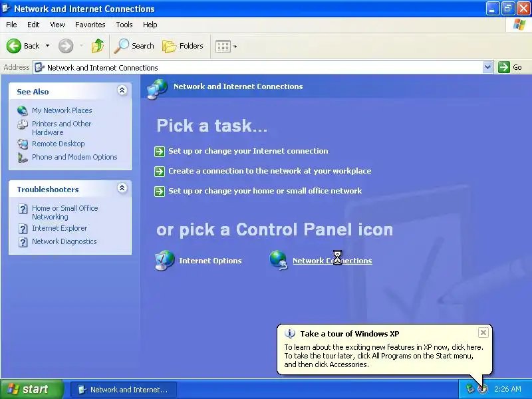The image size is (532, 399).
Task: Click the See Also panel header title
Action: tap(33, 92)
